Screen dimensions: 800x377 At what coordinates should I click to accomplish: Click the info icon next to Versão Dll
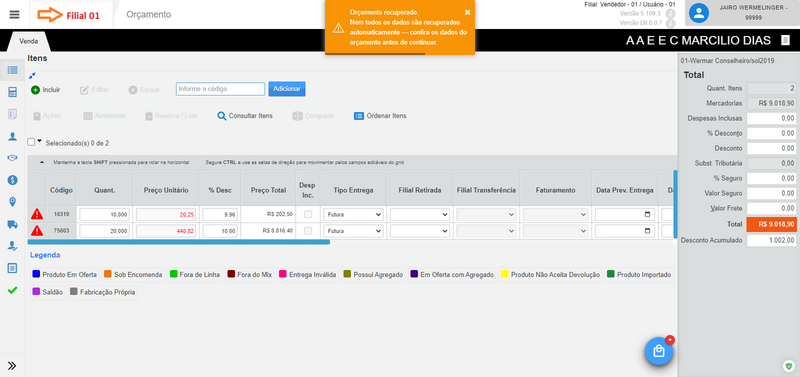670,23
